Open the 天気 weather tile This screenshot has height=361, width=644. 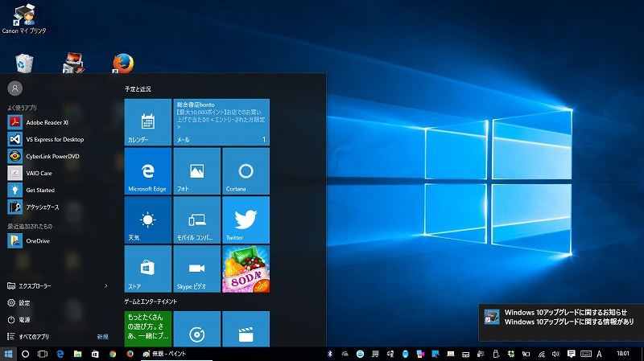pyautogui.click(x=148, y=219)
